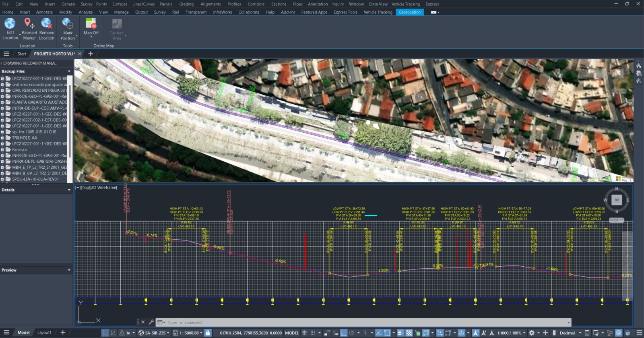Open the Decimal units dropdown
644x338 pixels.
[x=580, y=333]
